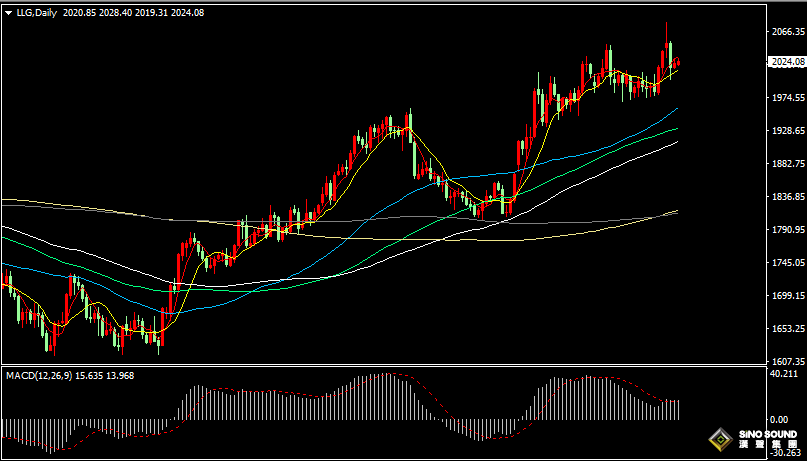The image size is (807, 461).
Task: Click the 1790.95 price axis label
Action: click(788, 230)
